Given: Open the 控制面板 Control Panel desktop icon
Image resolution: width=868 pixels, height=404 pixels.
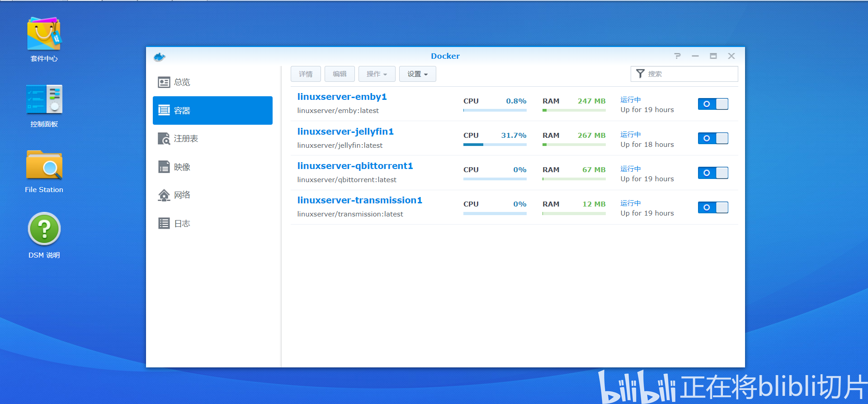Looking at the screenshot, I should pyautogui.click(x=44, y=99).
